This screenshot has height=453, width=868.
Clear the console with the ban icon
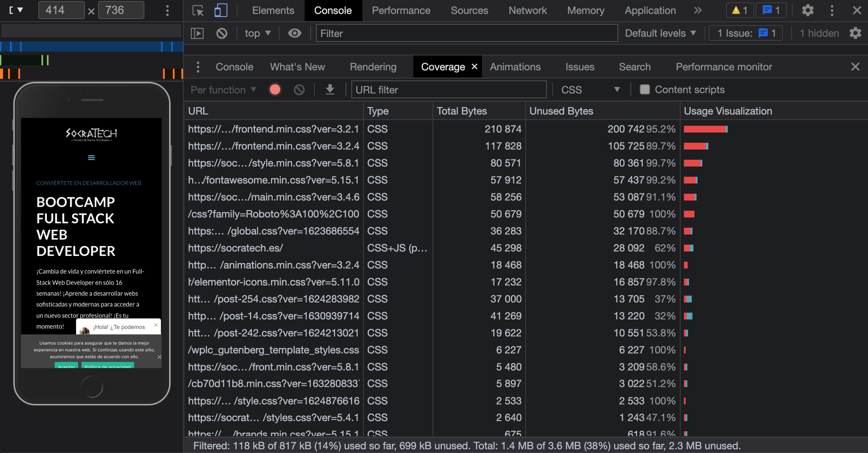coord(222,33)
